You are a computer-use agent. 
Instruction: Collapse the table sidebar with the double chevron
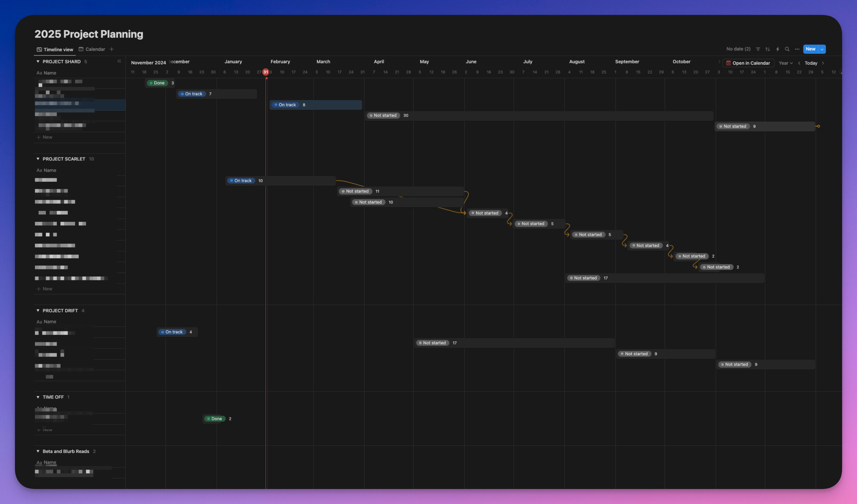pos(119,61)
